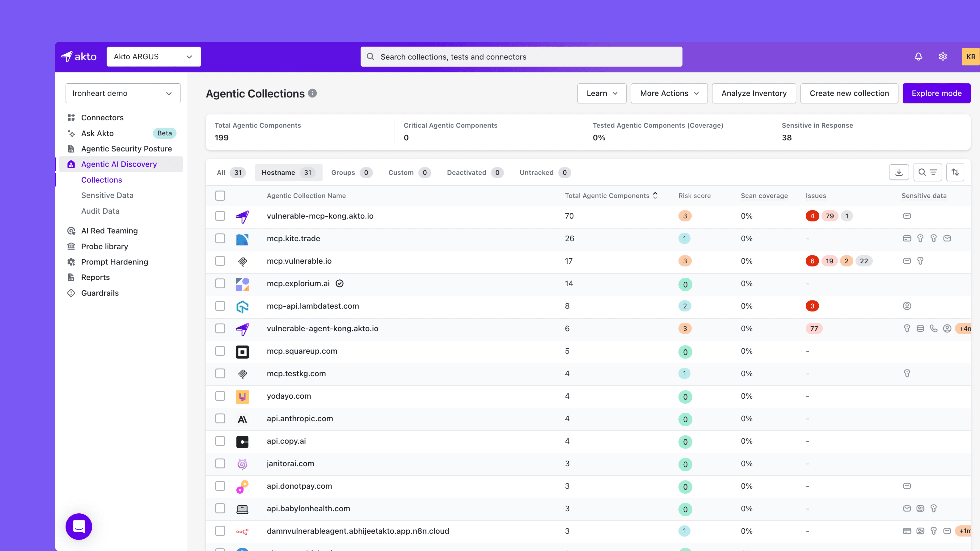980x551 pixels.
Task: Expand the Ironheart demo dropdown
Action: [123, 93]
